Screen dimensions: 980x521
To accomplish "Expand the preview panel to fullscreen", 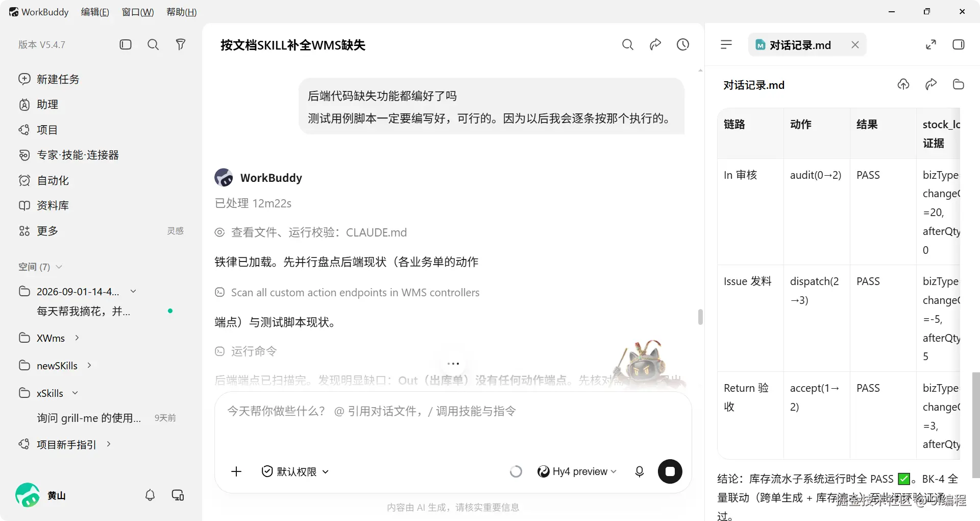I will pyautogui.click(x=931, y=45).
